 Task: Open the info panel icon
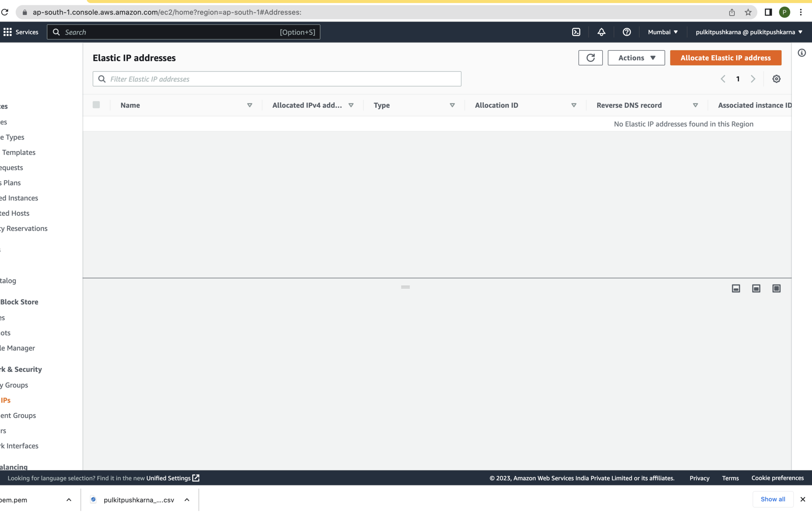pos(801,53)
